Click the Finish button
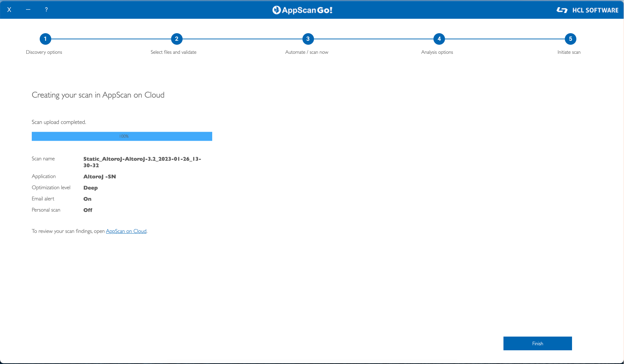The height and width of the screenshot is (364, 624). click(x=538, y=343)
